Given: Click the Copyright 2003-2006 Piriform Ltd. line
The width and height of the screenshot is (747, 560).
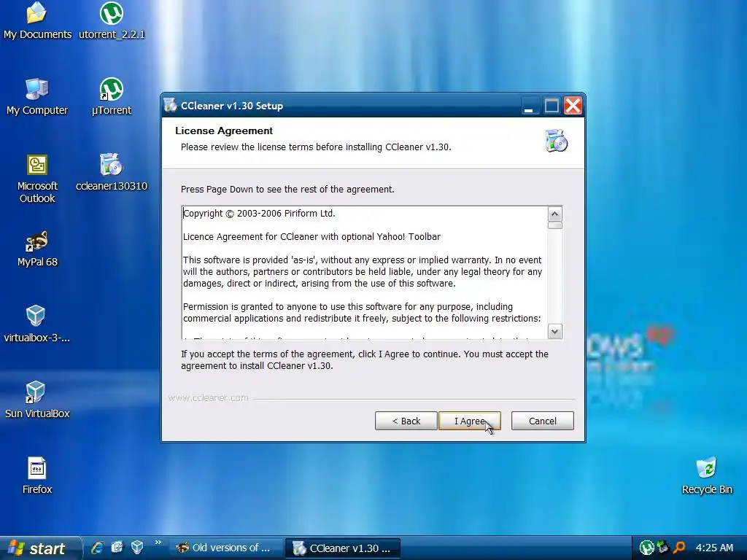Looking at the screenshot, I should coord(259,214).
